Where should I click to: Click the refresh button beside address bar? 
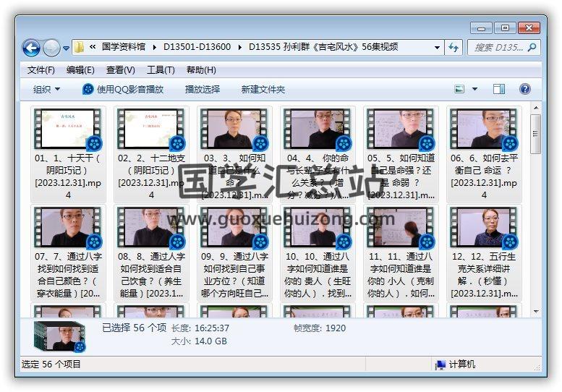coord(454,47)
